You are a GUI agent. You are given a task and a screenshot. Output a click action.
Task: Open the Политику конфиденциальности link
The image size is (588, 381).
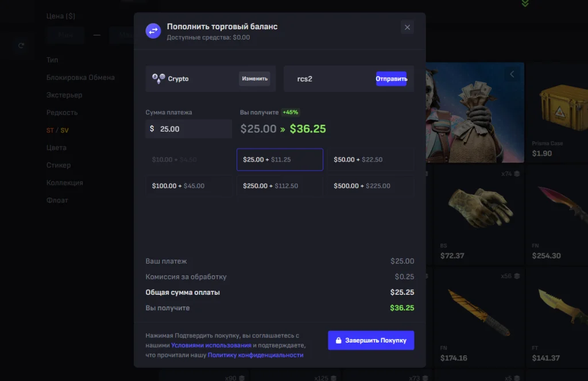256,355
